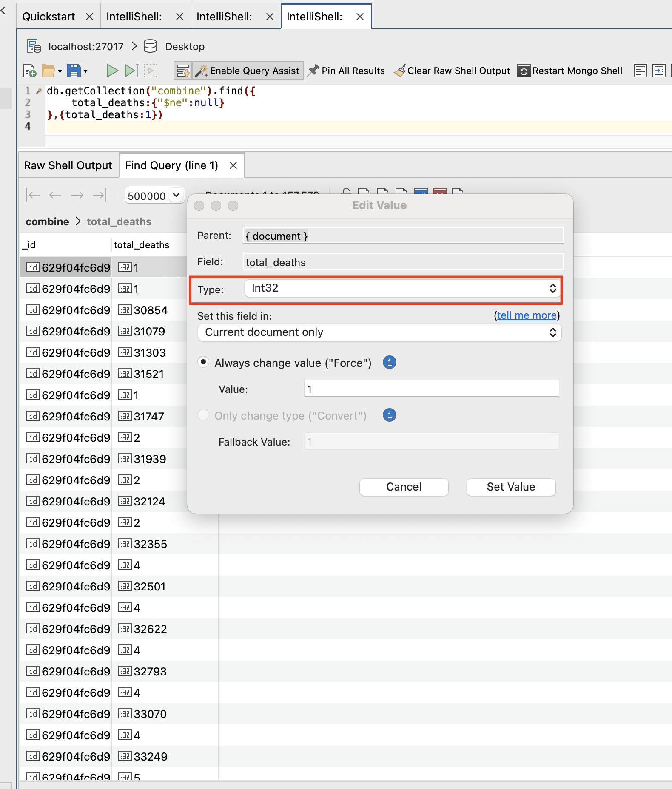
Task: Go to next results page arrow
Action: pyautogui.click(x=77, y=195)
